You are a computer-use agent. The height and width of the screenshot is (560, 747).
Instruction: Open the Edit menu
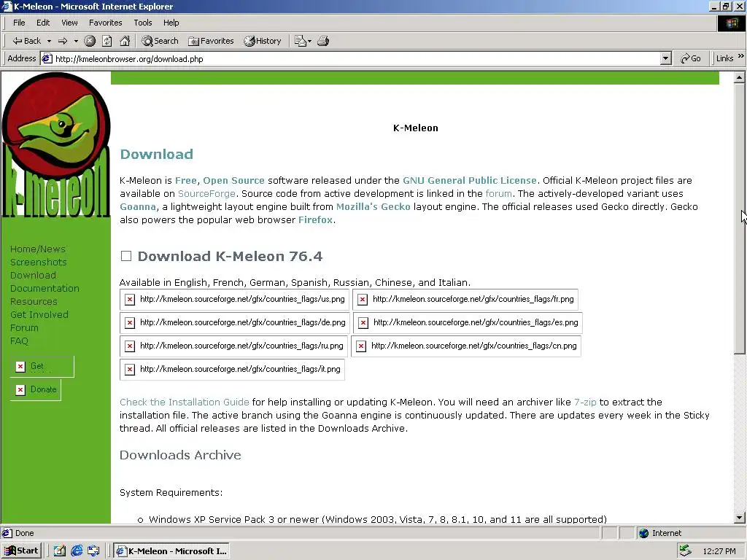[43, 23]
